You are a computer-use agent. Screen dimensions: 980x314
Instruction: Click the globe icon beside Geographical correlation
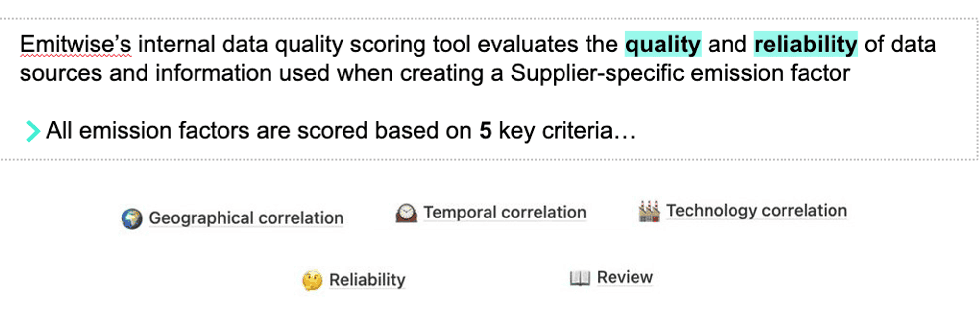[x=132, y=218]
